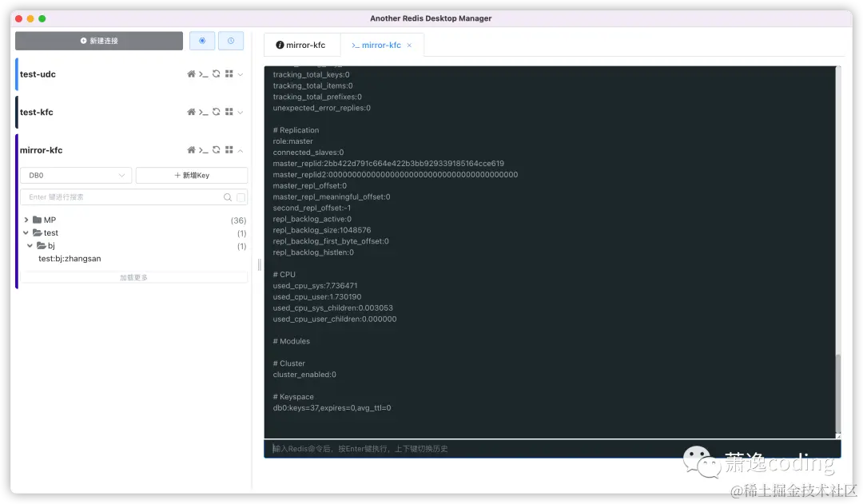This screenshot has width=863, height=504.
Task: Click the 'cluster_enabled:0' line
Action: pyautogui.click(x=304, y=374)
